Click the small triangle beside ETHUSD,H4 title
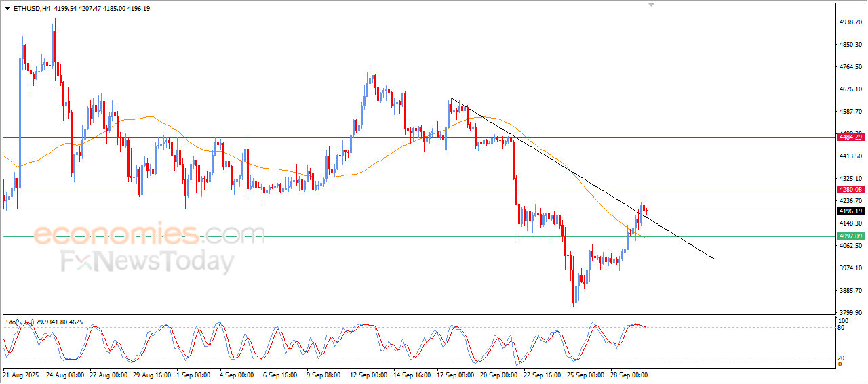The image size is (868, 384). click(7, 9)
